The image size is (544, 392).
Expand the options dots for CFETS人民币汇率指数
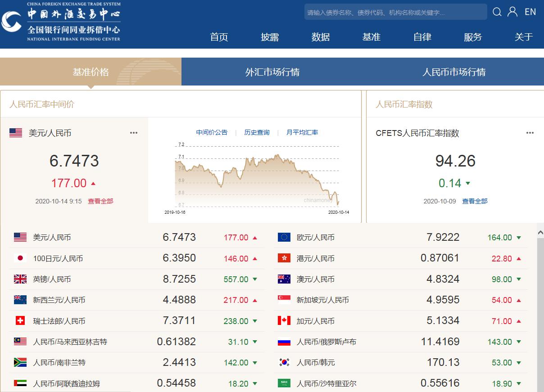[x=530, y=133]
